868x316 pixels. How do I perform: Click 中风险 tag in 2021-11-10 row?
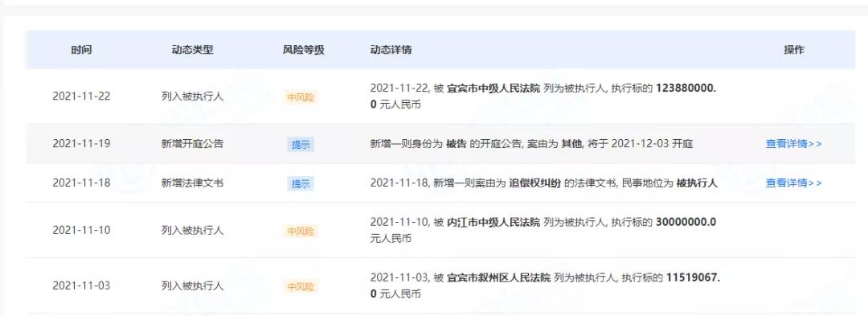(301, 232)
